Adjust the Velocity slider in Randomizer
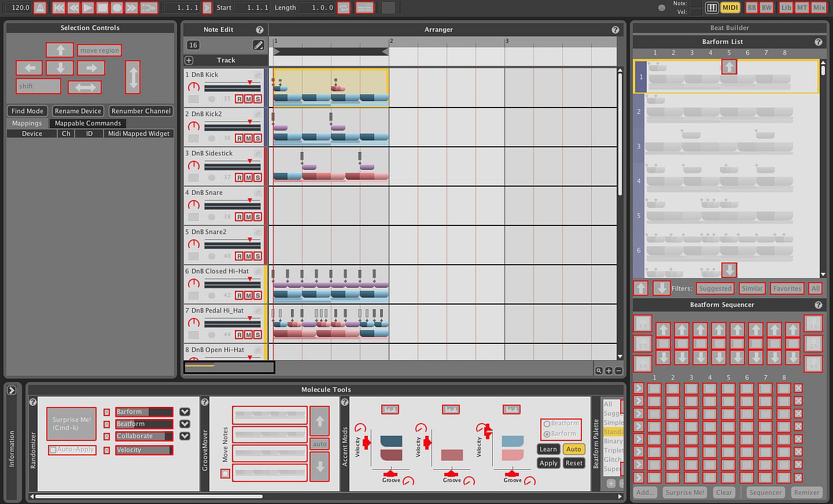The image size is (833, 504). click(x=144, y=450)
